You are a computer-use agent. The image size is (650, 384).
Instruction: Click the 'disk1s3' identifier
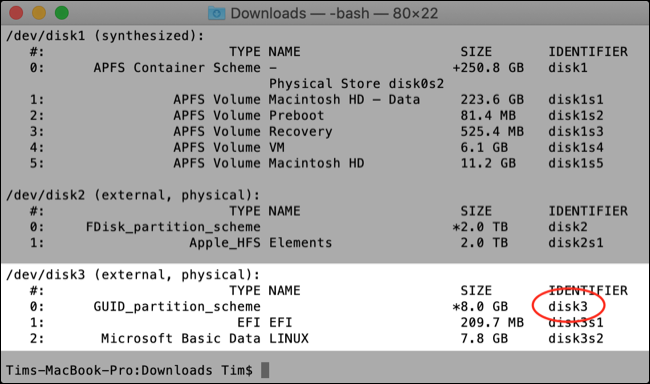576,131
